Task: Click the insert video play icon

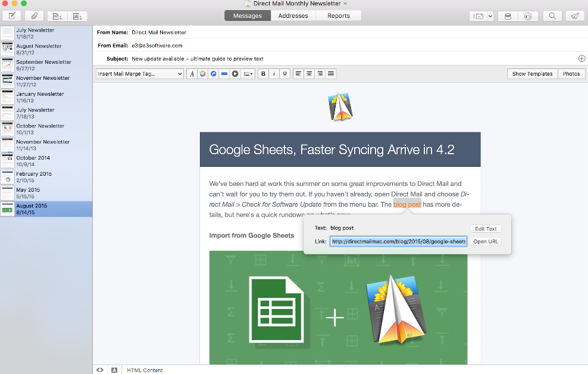Action: [x=235, y=74]
